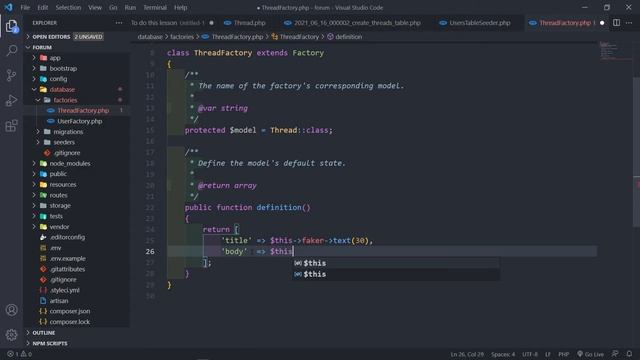Open the Accounts menu icon
Viewport: 640px width, 360px height.
coord(11,310)
